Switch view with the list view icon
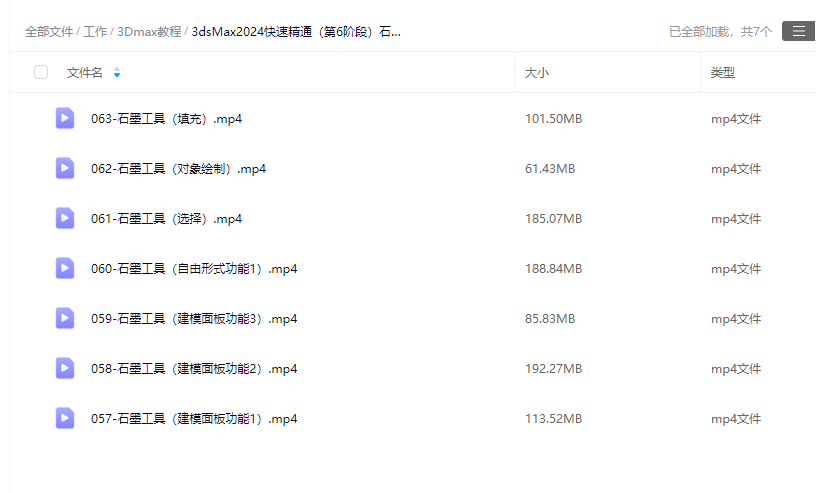The width and height of the screenshot is (816, 493). 797,32
